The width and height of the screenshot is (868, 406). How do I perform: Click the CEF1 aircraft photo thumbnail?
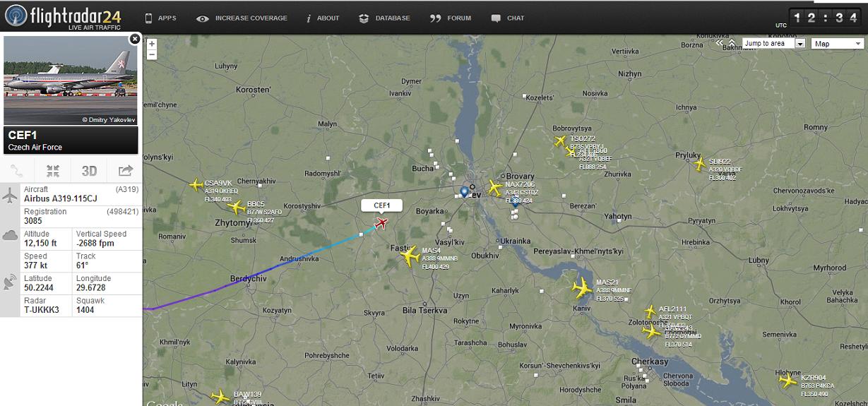71,80
